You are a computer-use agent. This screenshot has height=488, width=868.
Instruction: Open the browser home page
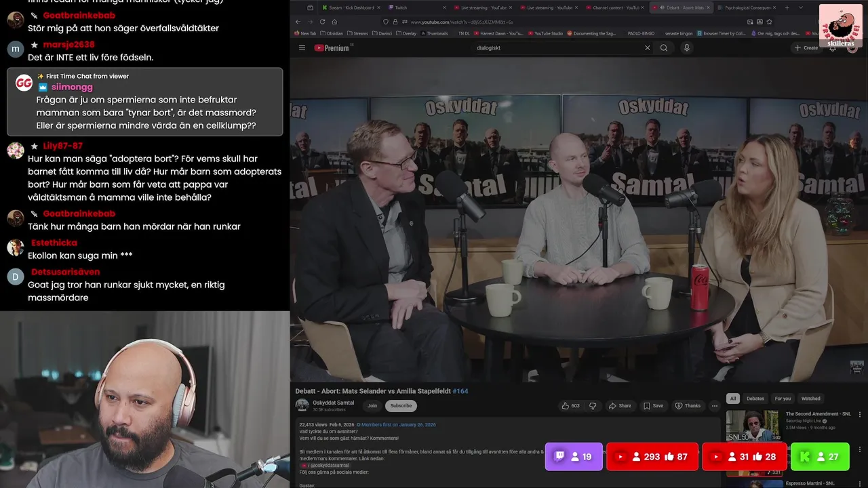(x=334, y=22)
